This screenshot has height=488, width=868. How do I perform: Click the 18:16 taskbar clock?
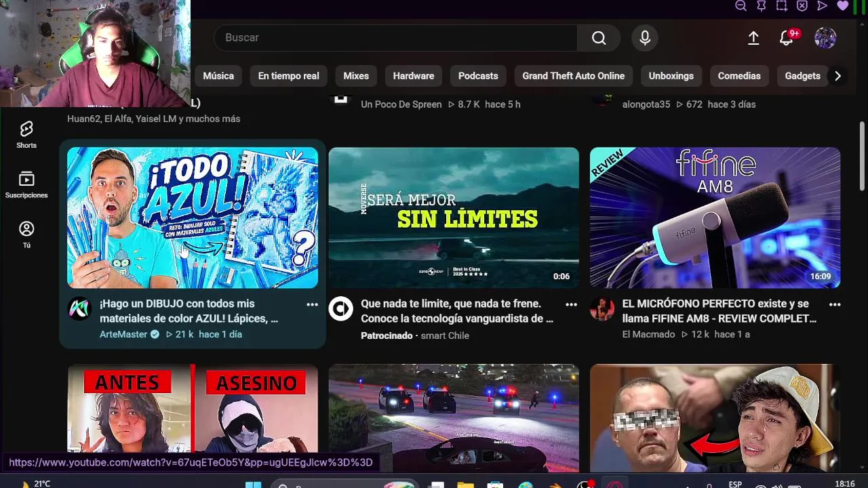[845, 484]
